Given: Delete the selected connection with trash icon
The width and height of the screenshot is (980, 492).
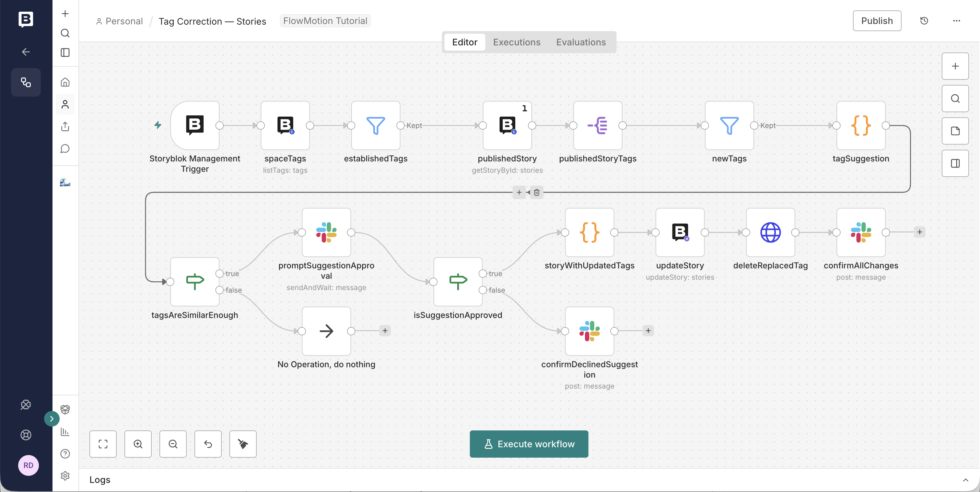Looking at the screenshot, I should (536, 192).
